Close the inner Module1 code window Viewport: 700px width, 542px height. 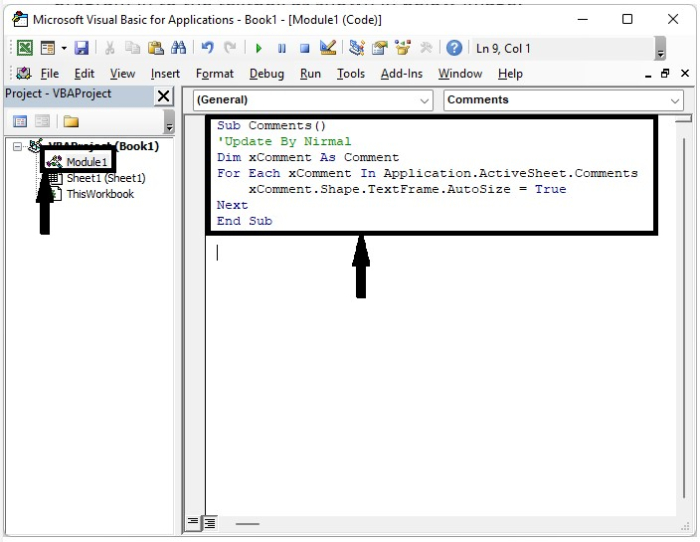(685, 73)
